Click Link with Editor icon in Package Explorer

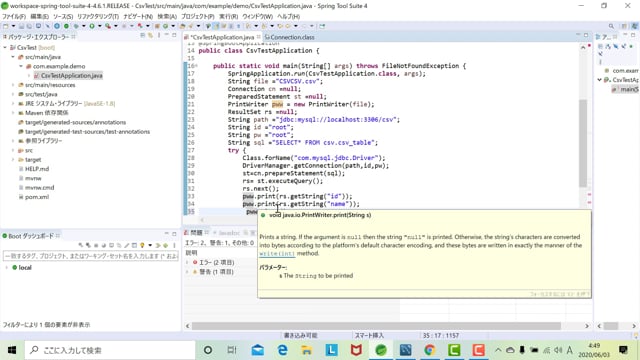click(x=150, y=36)
